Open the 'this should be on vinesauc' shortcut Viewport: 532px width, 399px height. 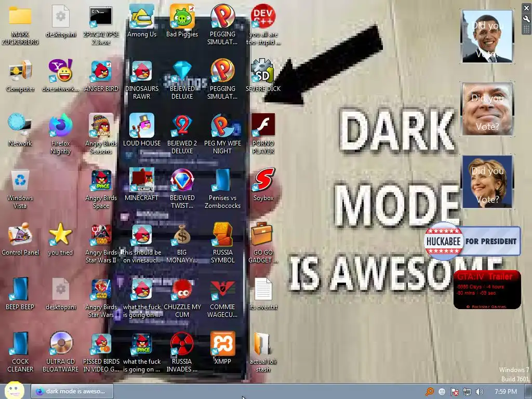tap(142, 244)
